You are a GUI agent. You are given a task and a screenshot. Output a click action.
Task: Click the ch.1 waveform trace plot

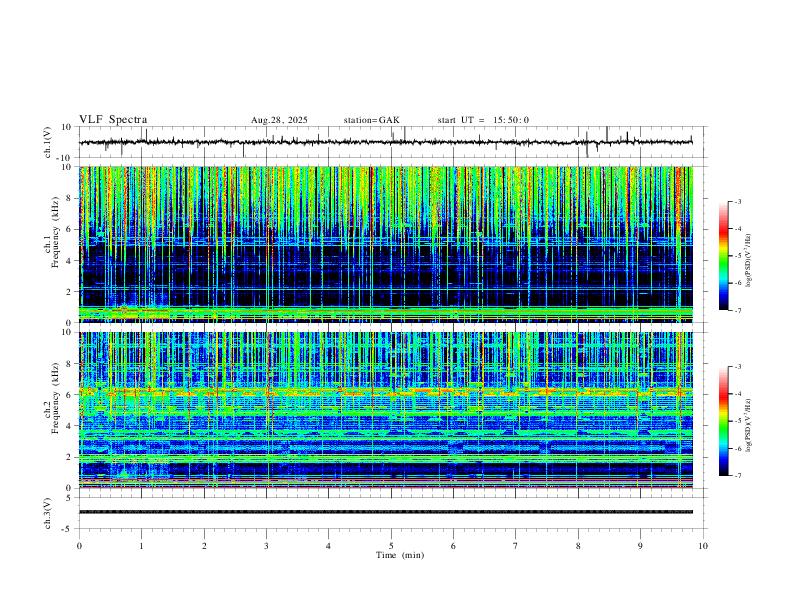(385, 142)
